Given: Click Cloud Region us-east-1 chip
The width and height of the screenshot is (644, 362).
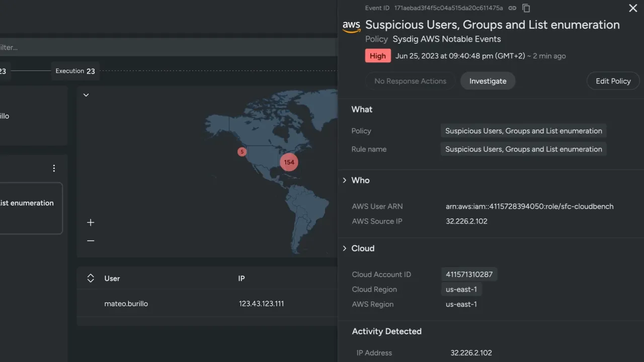Looking at the screenshot, I should click(x=461, y=289).
